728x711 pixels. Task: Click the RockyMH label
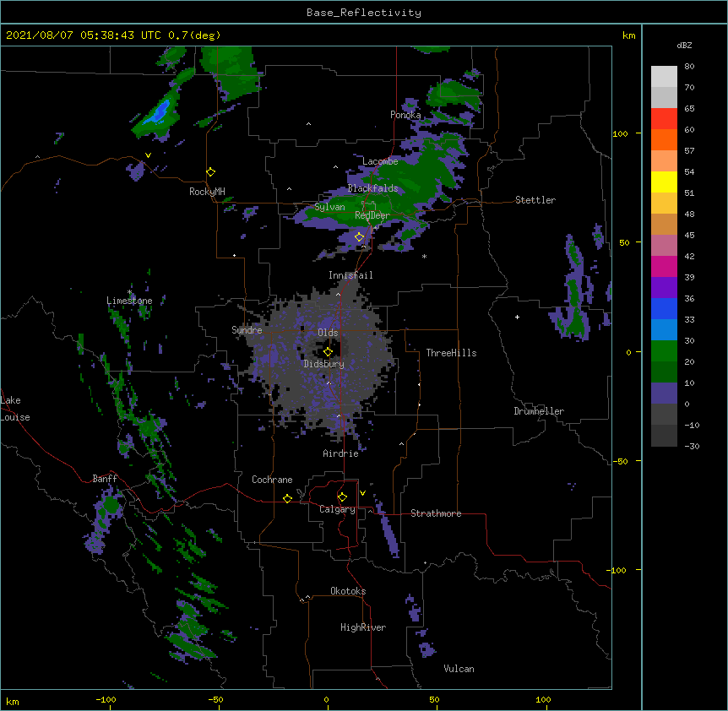tap(207, 192)
